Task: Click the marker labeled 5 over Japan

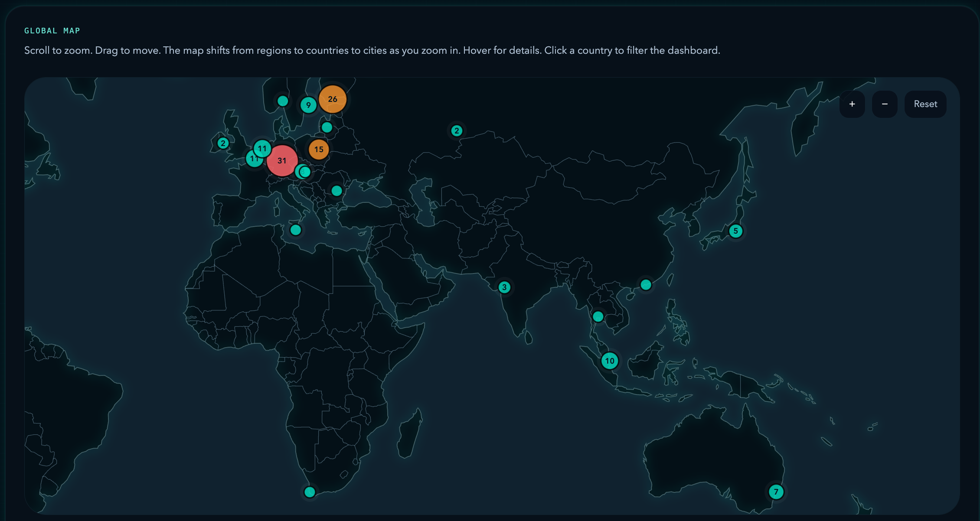Action: coord(735,231)
